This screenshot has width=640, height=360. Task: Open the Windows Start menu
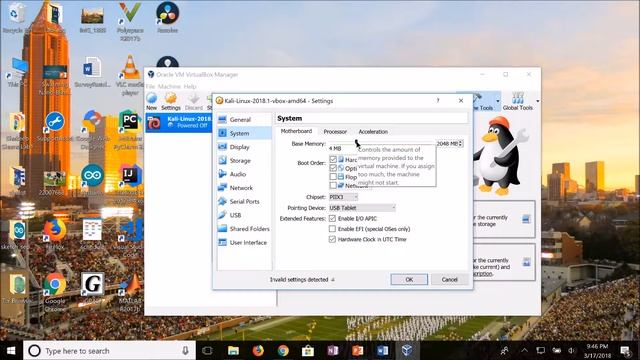point(11,351)
